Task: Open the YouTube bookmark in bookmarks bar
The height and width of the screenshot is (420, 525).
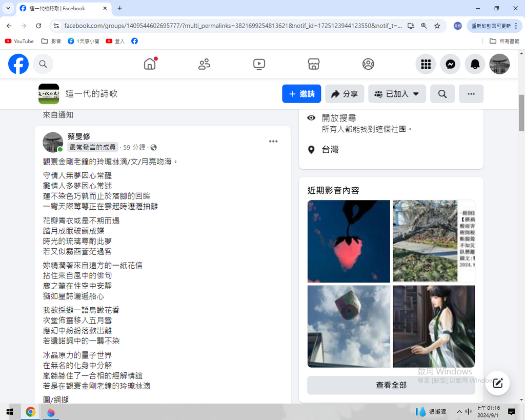Action: (19, 41)
